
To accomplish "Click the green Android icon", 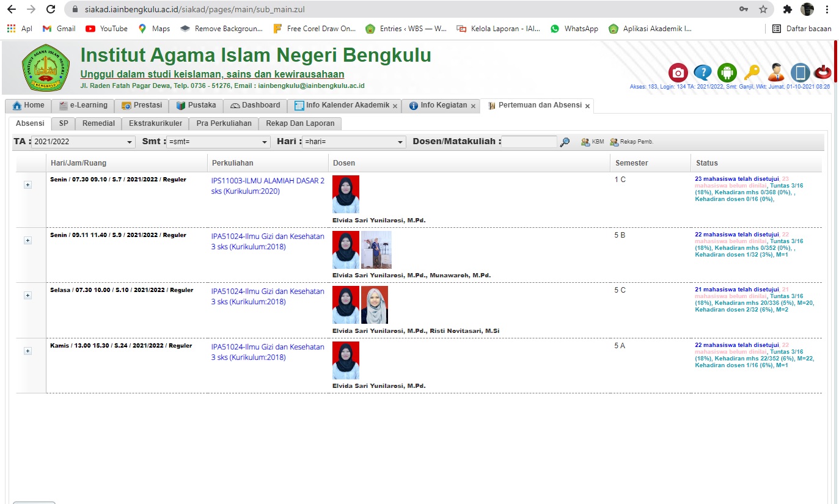I will 727,73.
